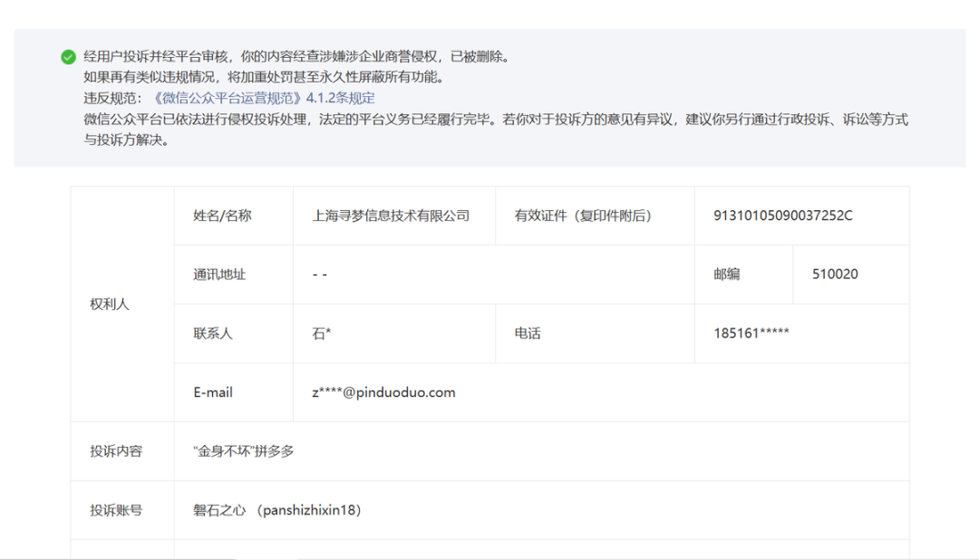979x560 pixels.
Task: Click the paragraph 微信公众平台已依法进行侵权投诉处理
Action: pos(496,130)
